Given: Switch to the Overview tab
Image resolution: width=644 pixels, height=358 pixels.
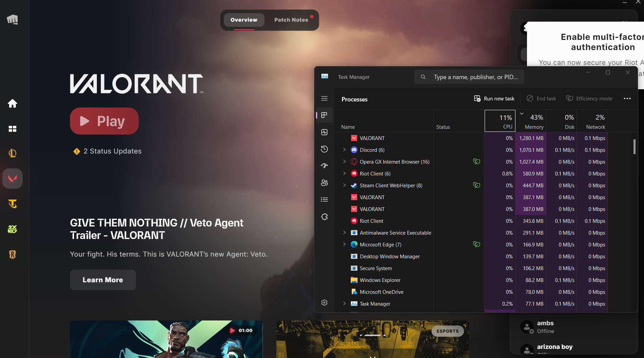Looking at the screenshot, I should (x=244, y=20).
